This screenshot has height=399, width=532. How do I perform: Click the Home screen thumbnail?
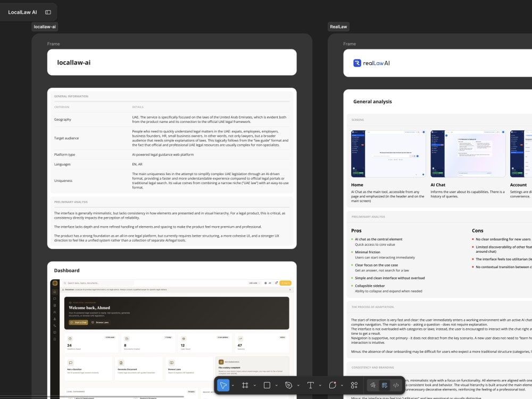[388, 154]
